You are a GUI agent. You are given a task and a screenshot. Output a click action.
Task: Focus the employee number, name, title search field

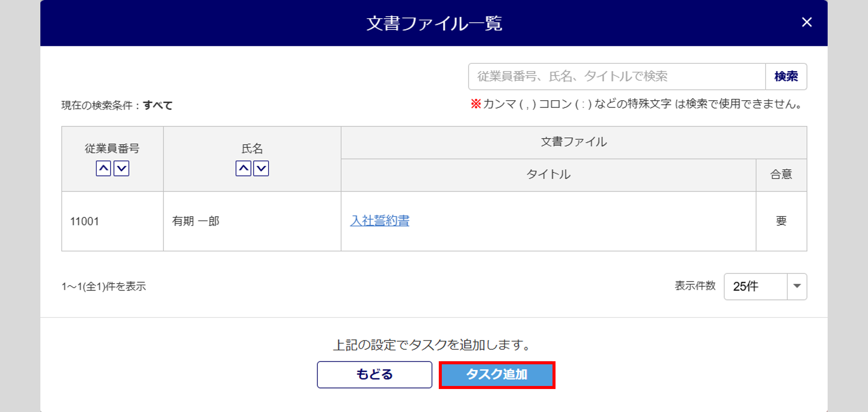pyautogui.click(x=617, y=76)
